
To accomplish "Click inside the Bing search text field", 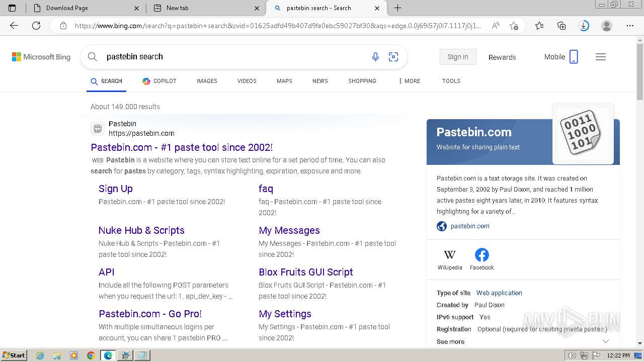I will coord(234,57).
